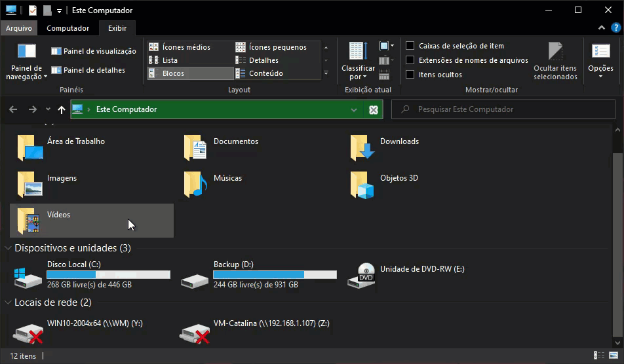Open the Help question mark icon
The image size is (624, 364).
point(615,27)
